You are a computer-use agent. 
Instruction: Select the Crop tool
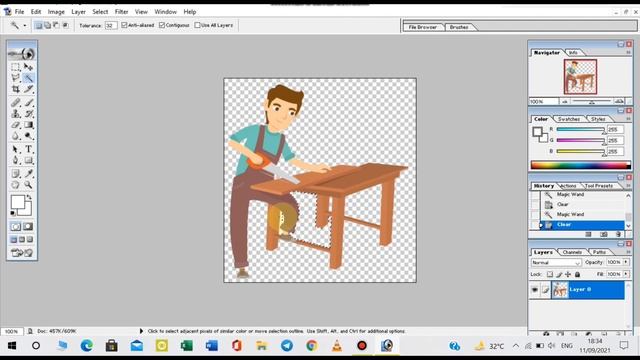tap(16, 89)
